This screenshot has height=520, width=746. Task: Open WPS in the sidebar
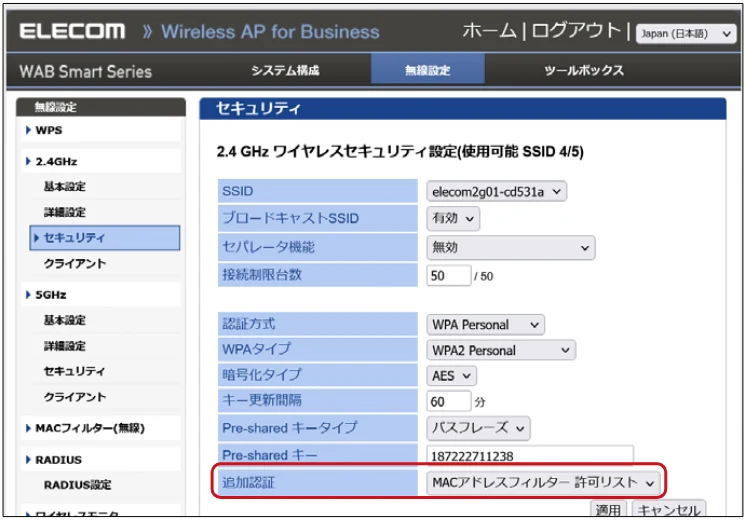point(49,130)
